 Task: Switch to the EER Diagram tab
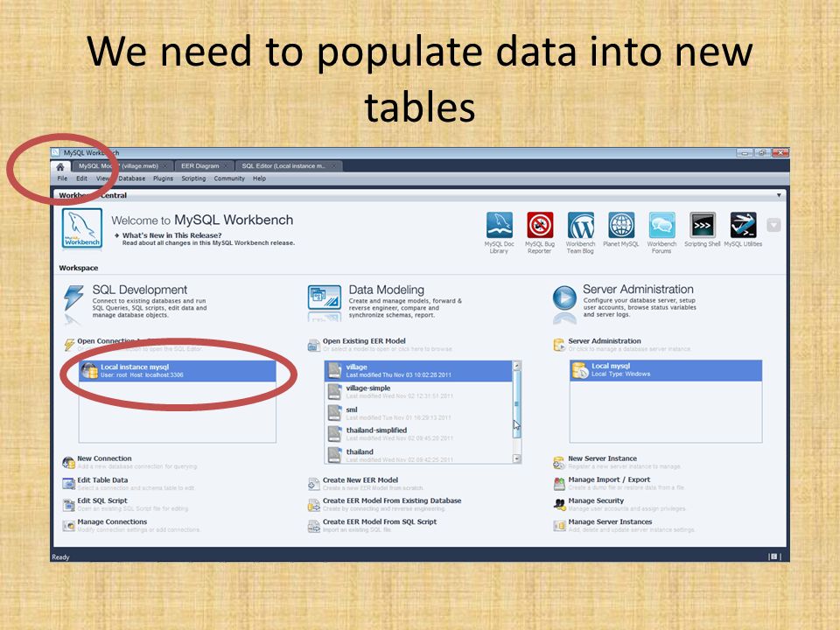[x=200, y=166]
